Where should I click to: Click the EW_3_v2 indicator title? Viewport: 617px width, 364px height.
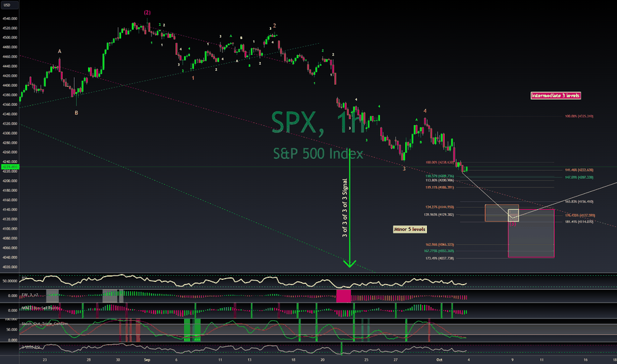30,295
